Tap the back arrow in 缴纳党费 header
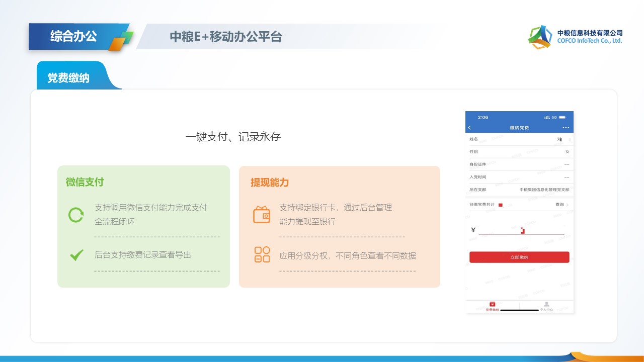 (x=470, y=128)
